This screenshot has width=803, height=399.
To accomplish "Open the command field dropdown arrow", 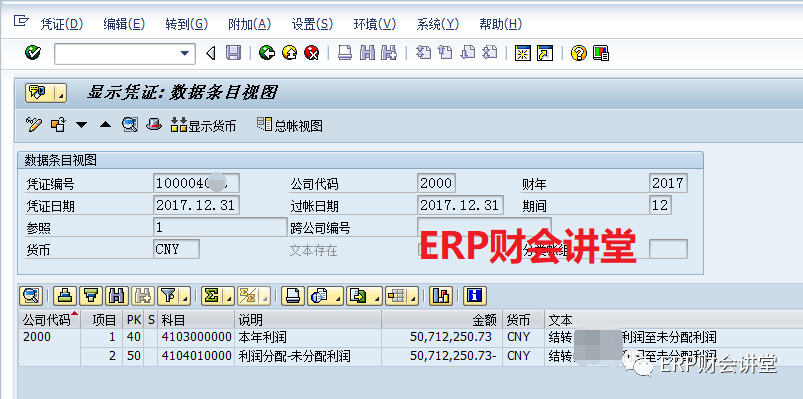I will [184, 53].
